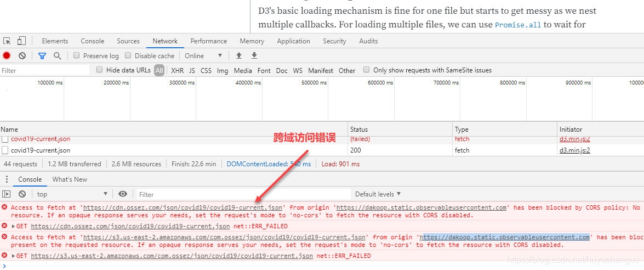
Task: Clear the network log
Action: click(22, 56)
